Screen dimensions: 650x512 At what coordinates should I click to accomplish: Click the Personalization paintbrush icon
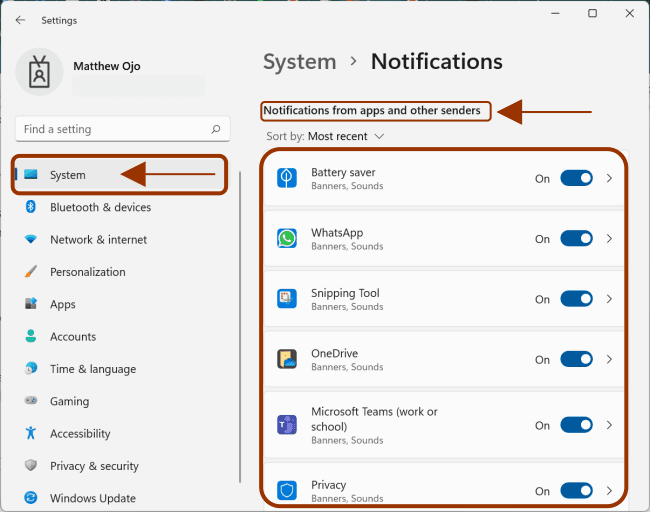[x=31, y=272]
